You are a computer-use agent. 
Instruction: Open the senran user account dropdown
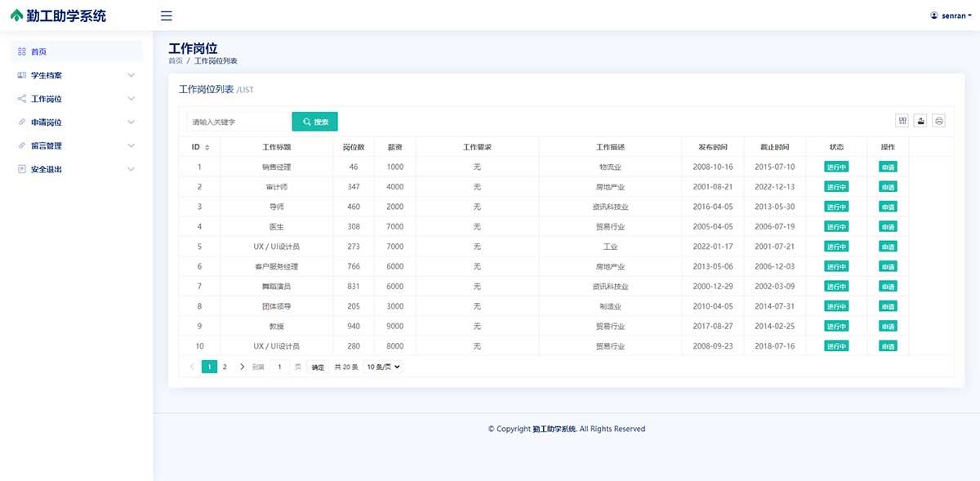[951, 16]
